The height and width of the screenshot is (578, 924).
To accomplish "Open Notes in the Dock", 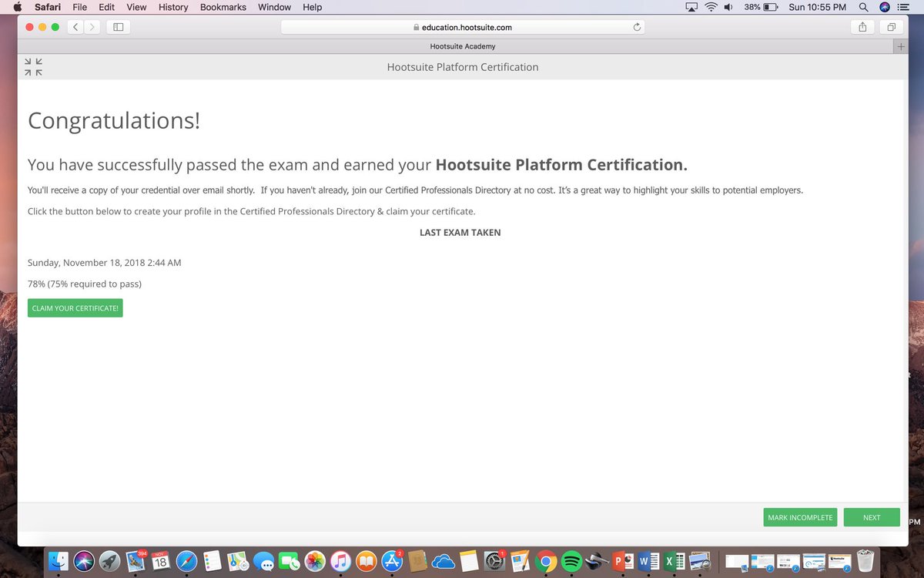I will 469,561.
